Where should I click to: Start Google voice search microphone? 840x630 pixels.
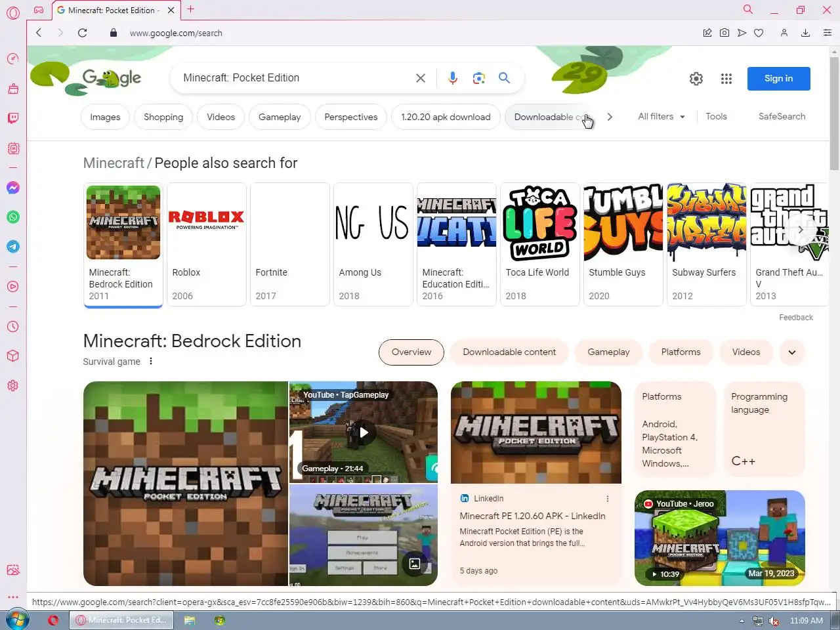pos(453,78)
